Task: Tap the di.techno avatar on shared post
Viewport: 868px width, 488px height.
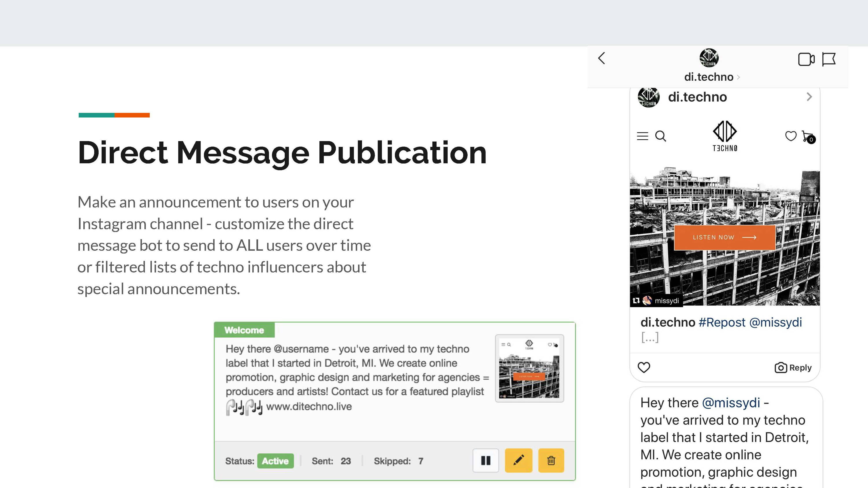Action: pyautogui.click(x=649, y=97)
